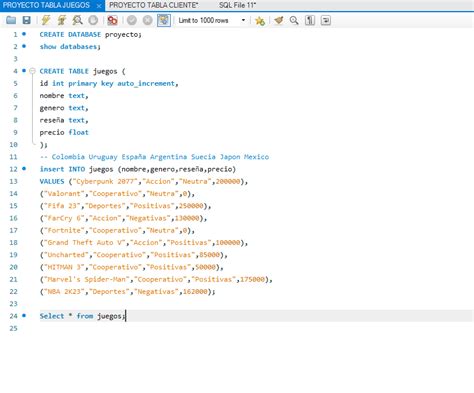474x393 pixels.
Task: Save current statement as snippet star icon
Action: tap(260, 21)
